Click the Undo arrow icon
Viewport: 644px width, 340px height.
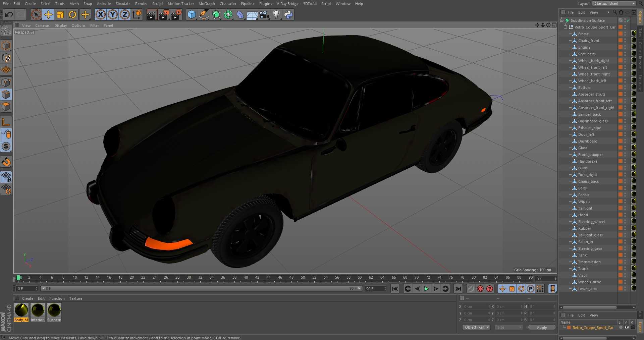(x=9, y=14)
